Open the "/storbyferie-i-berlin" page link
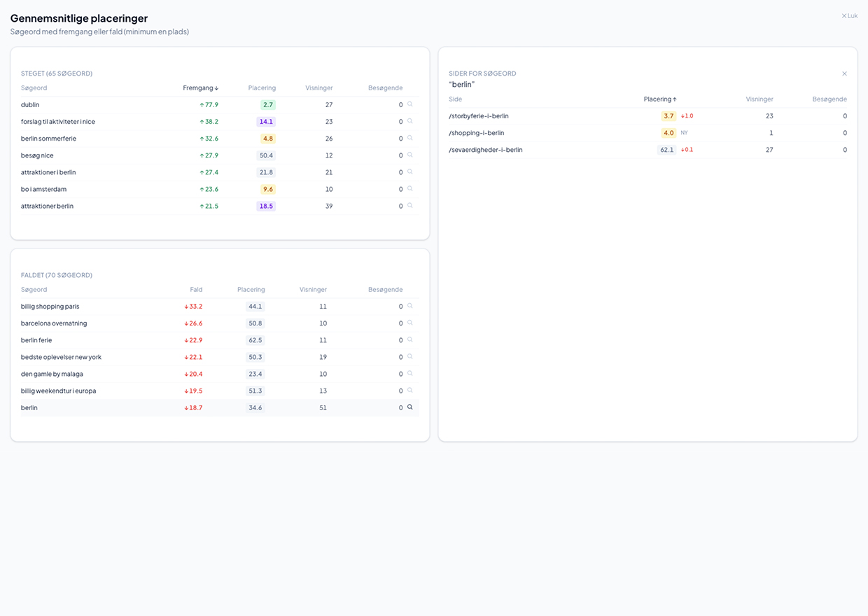This screenshot has height=616, width=868. (477, 115)
